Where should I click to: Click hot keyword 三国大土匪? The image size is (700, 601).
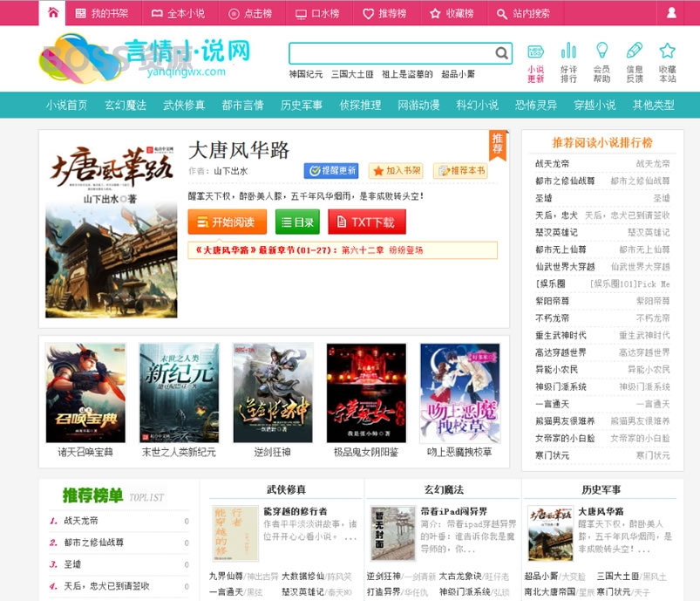352,74
